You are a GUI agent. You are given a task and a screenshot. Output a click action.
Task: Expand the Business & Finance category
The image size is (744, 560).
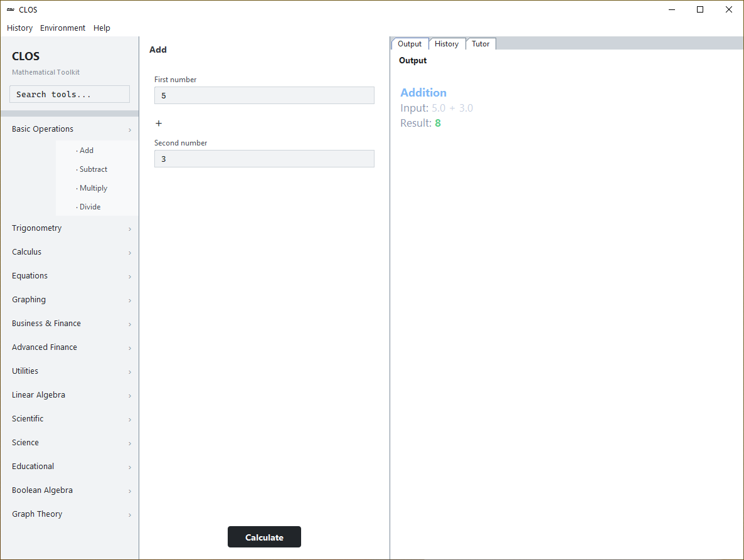tap(70, 324)
